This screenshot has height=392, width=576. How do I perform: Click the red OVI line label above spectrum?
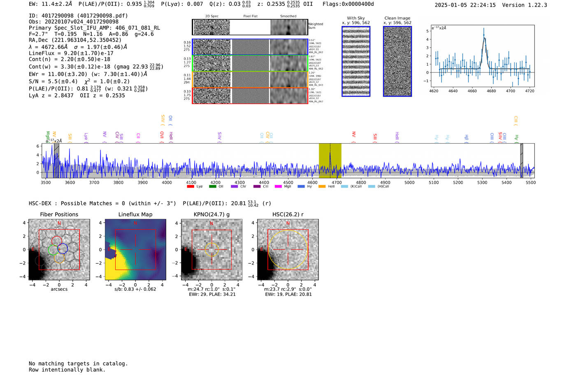[162, 137]
